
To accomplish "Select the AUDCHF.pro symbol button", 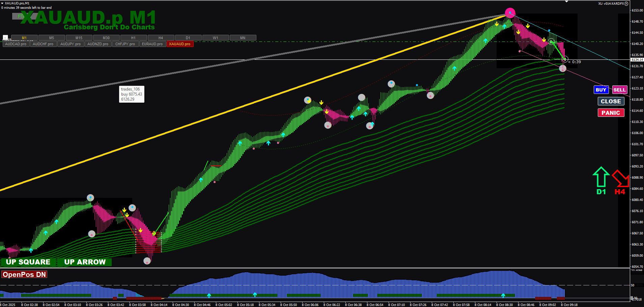I will pos(43,44).
